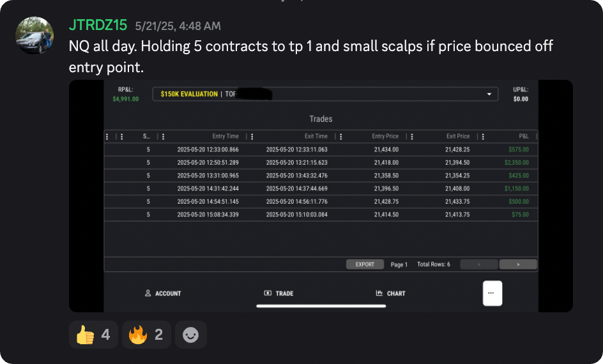Sort trades by Entry Time header
Screen dimensions: 603x364
[225, 136]
